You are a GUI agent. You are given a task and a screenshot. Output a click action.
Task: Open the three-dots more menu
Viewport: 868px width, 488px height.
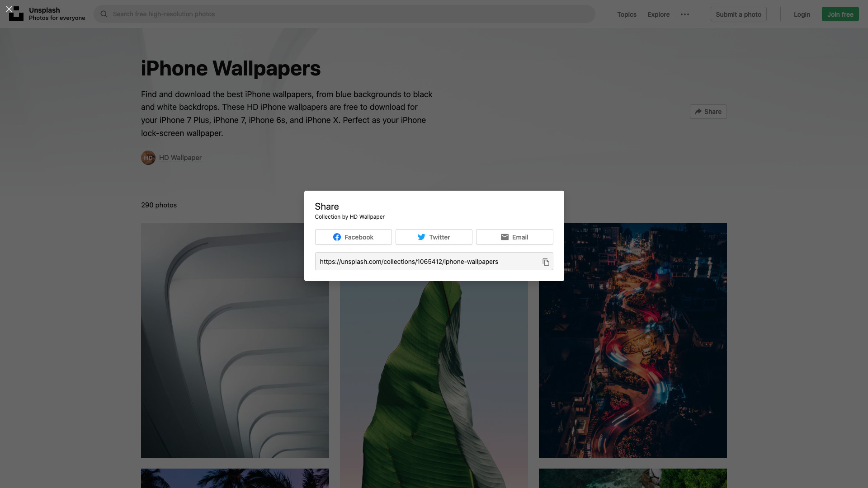(685, 14)
